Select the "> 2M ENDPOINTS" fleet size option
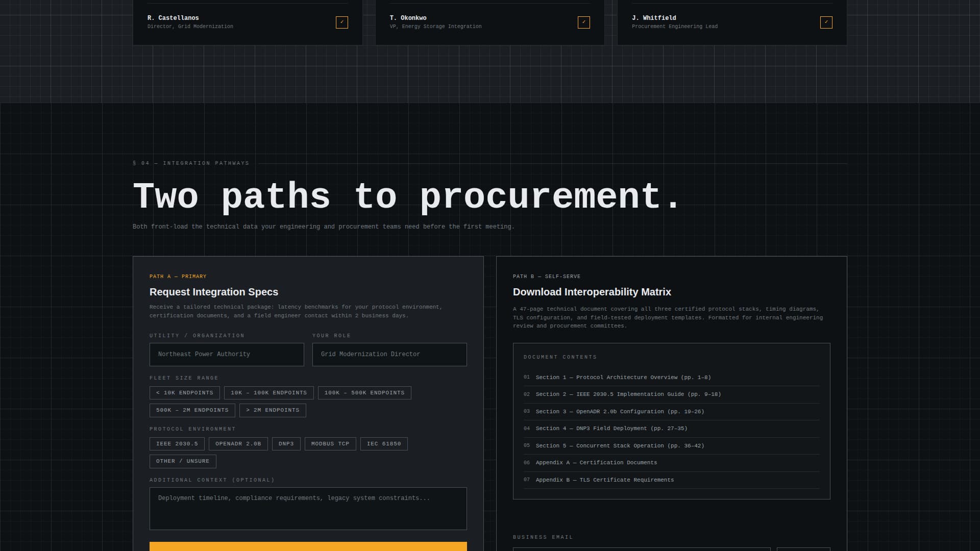Viewport: 980px width, 551px height. point(273,410)
